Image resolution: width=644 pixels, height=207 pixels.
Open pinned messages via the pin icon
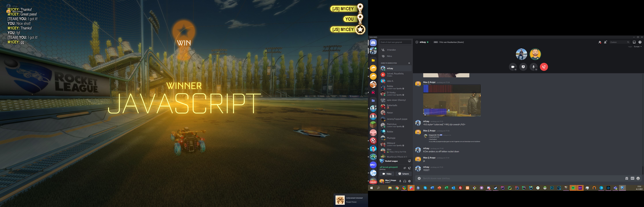[x=599, y=42]
